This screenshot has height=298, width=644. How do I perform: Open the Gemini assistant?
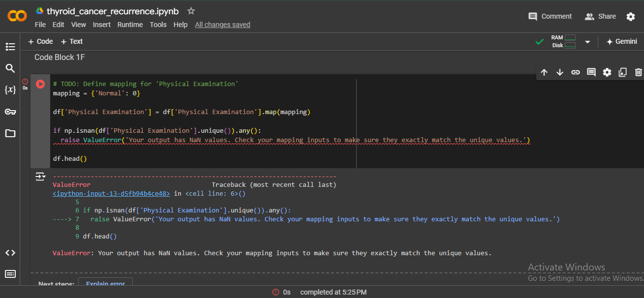(x=622, y=42)
